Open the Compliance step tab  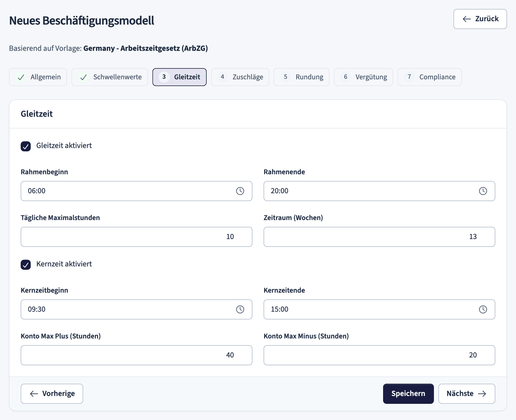click(x=430, y=77)
